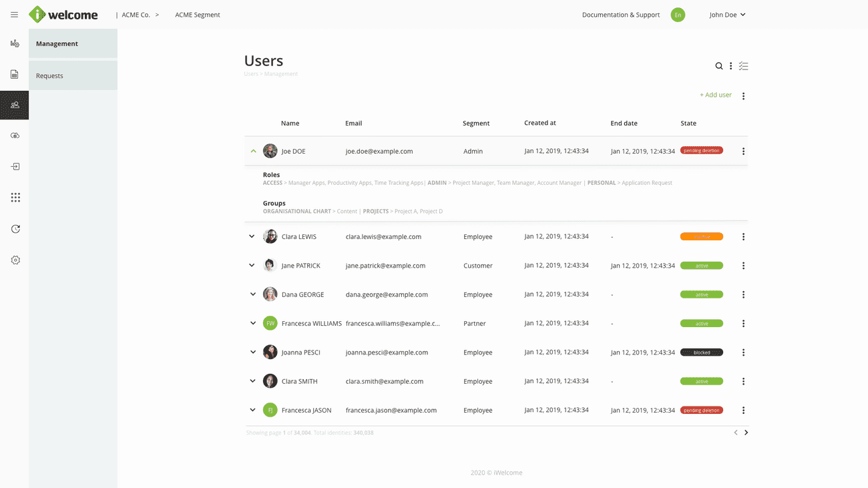Open the checklist filter icon
Viewport: 868px width, 488px height.
point(743,66)
